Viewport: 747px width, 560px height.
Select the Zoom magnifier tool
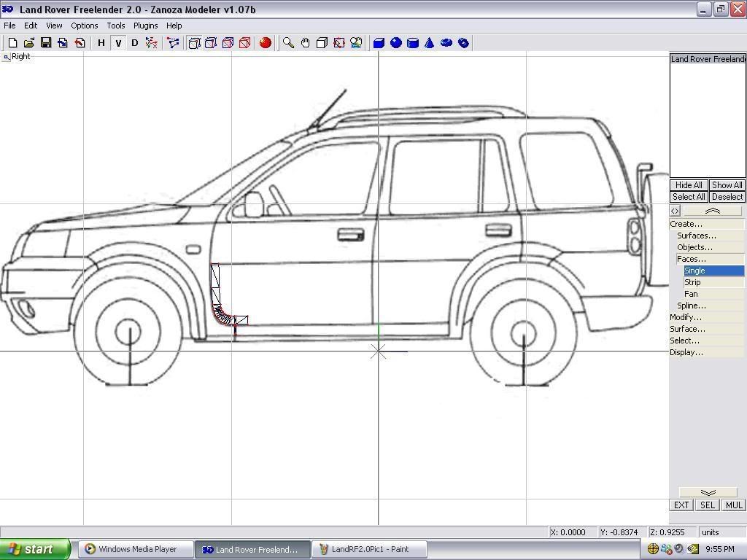289,43
